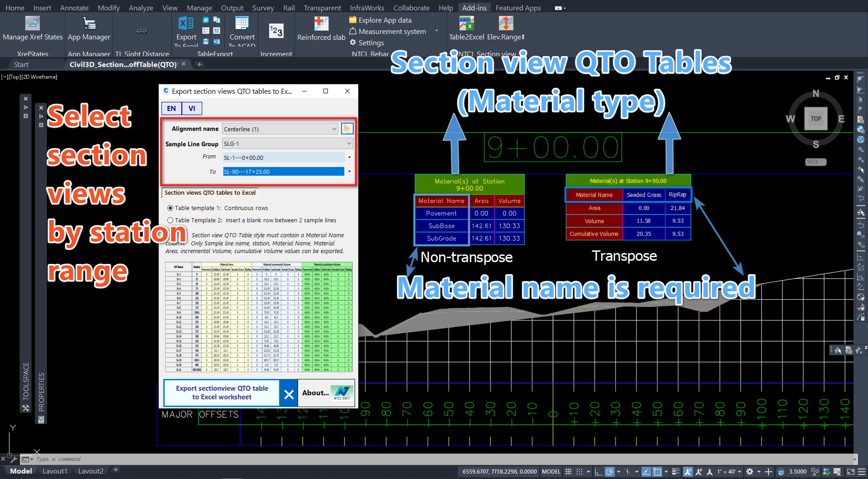This screenshot has height=479, width=868.
Task: Click the Table2Excel ribbon icon
Action: pos(466,24)
